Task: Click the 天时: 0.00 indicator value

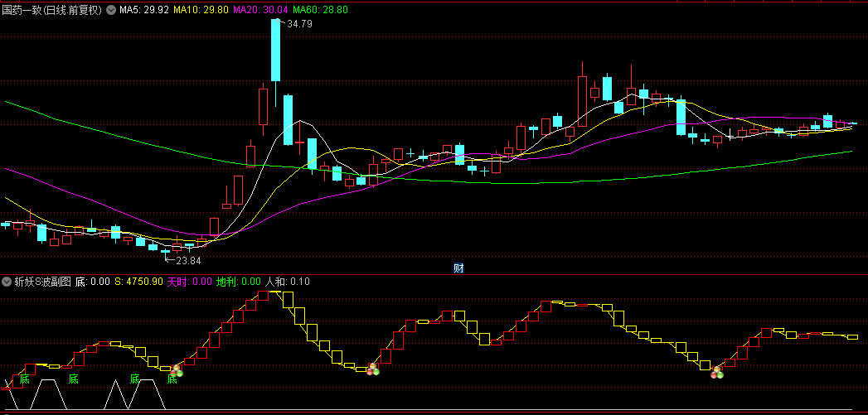Action: click(x=189, y=282)
